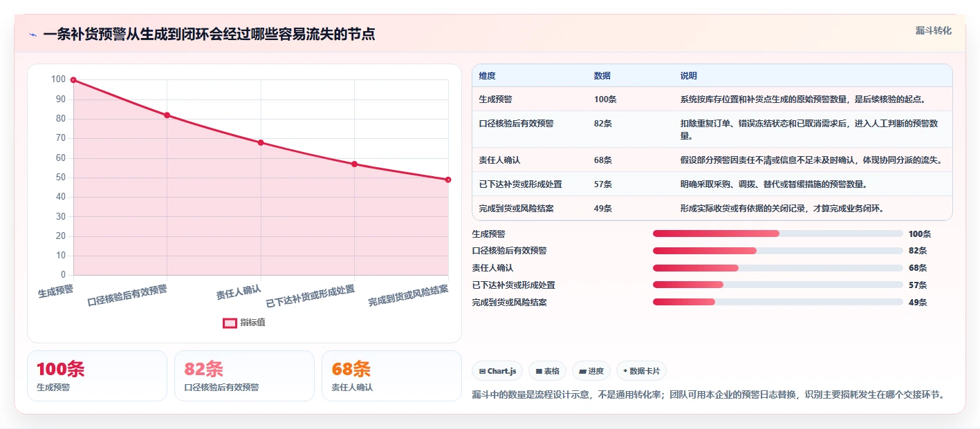Click the progress bar ending in 57条
Viewport: 980px width, 429px height.
[x=778, y=285]
